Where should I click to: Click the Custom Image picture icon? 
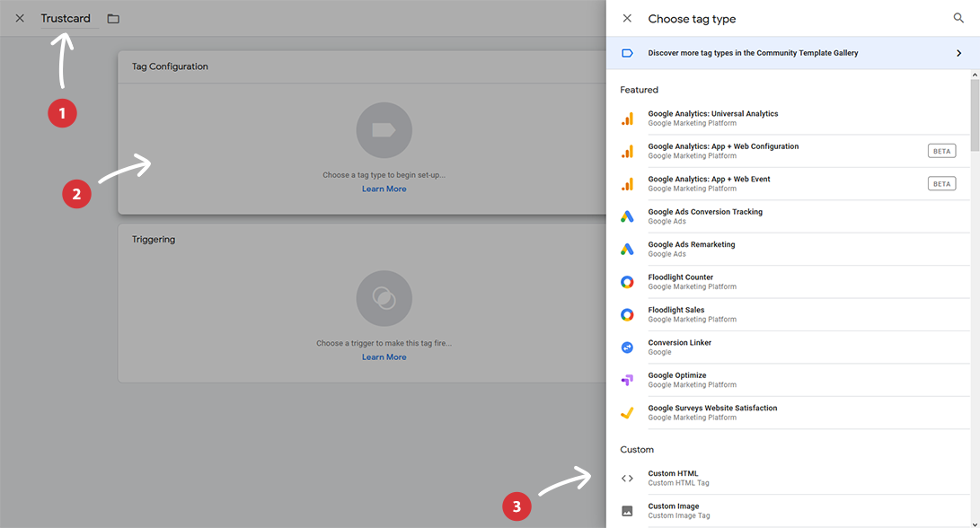click(628, 511)
